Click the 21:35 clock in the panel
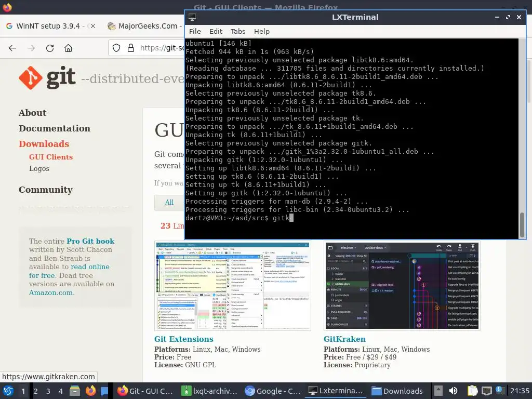This screenshot has width=532, height=399. point(520,391)
